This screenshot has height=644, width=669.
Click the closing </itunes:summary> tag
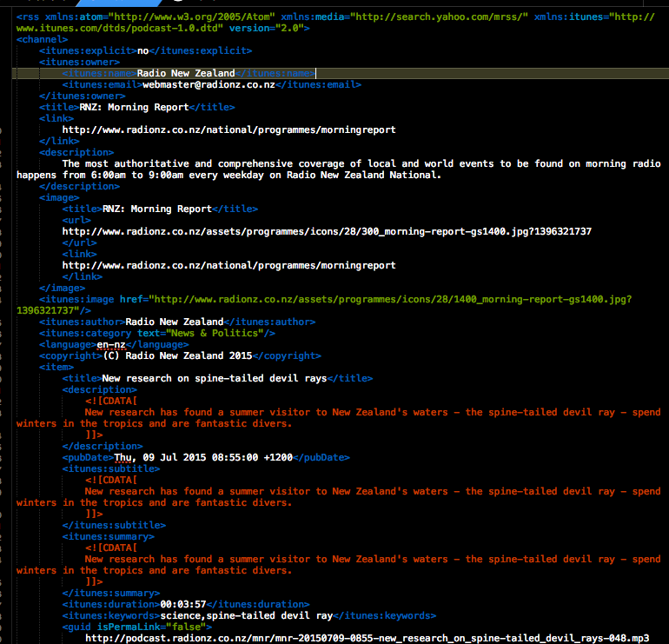[x=111, y=594]
